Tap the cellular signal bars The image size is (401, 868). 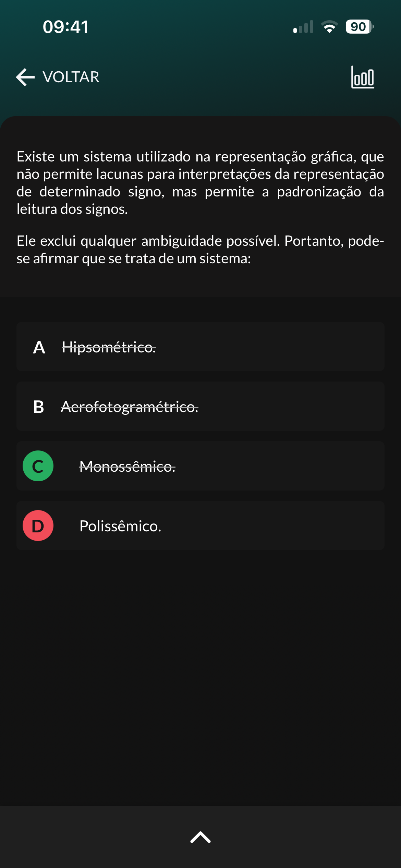(303, 27)
